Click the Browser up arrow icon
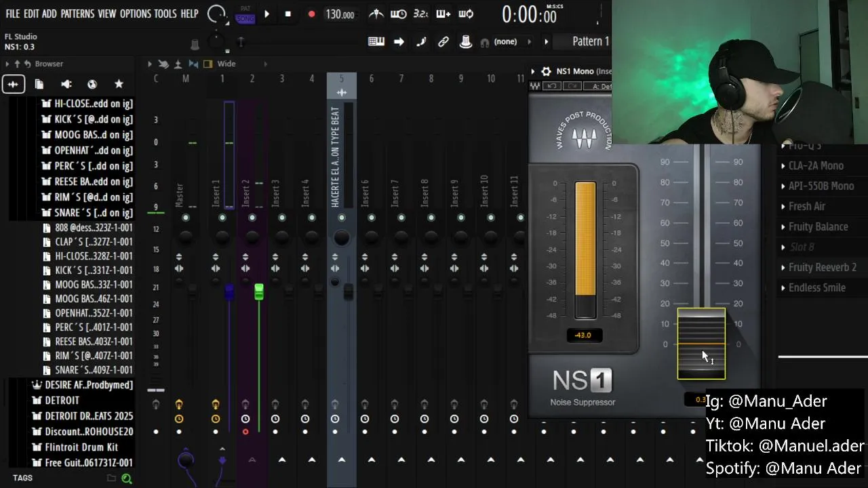Screen dimensions: 868x488 click(x=17, y=64)
